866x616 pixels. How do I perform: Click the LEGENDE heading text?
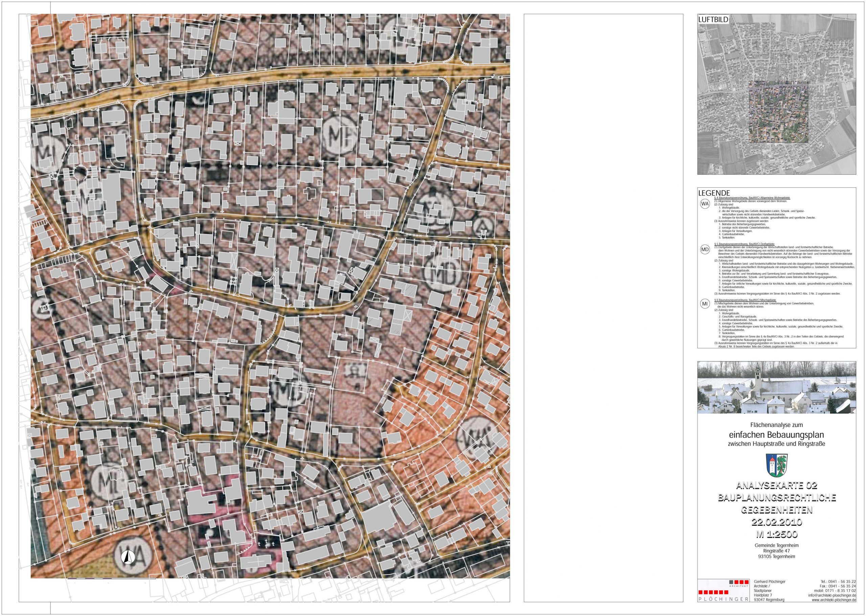714,193
